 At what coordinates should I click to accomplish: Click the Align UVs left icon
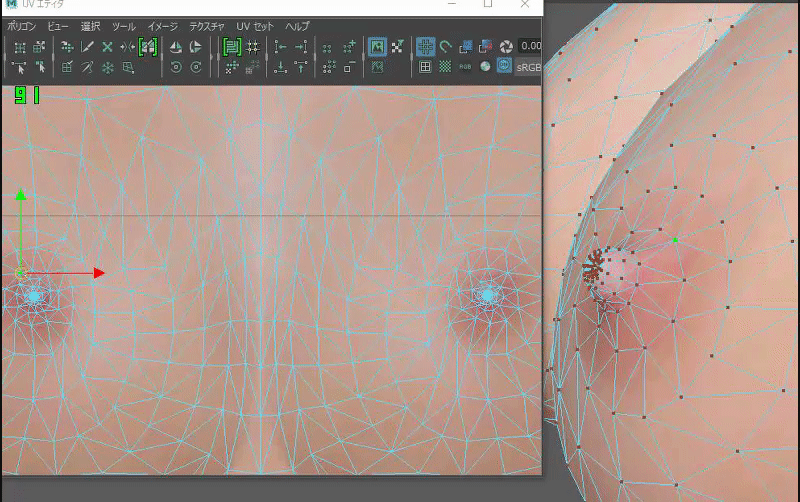coord(280,47)
